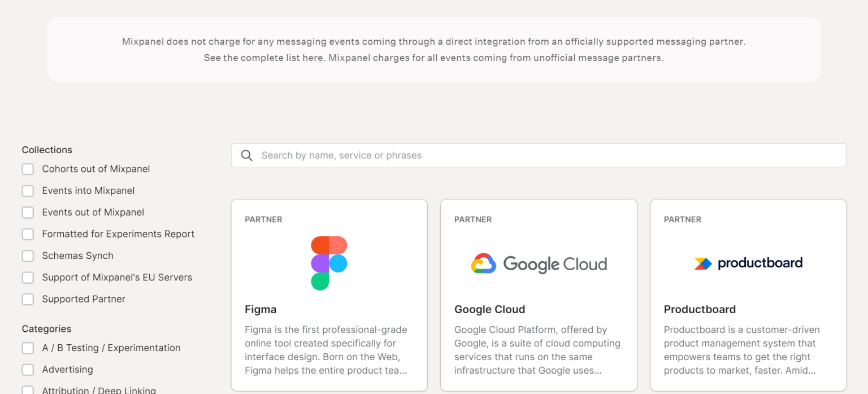Screen dimensions: 868x394
Task: Check Support of Mixpanel's EU Servers
Action: tap(28, 278)
